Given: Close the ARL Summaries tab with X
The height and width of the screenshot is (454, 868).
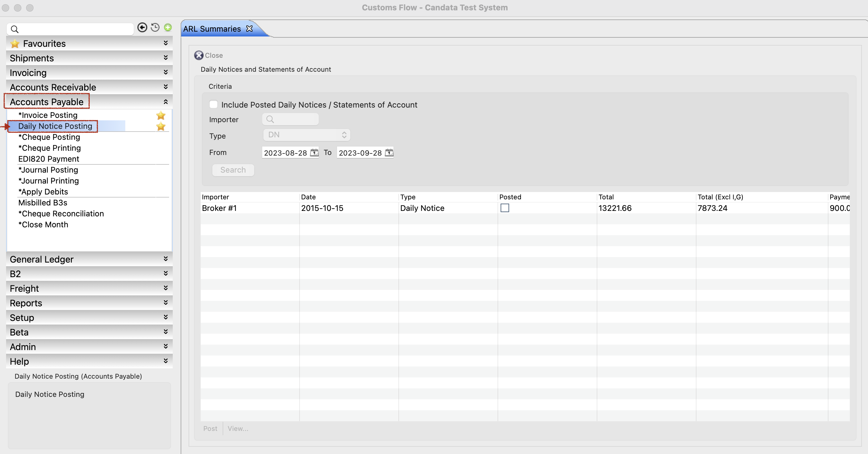Looking at the screenshot, I should pyautogui.click(x=249, y=29).
